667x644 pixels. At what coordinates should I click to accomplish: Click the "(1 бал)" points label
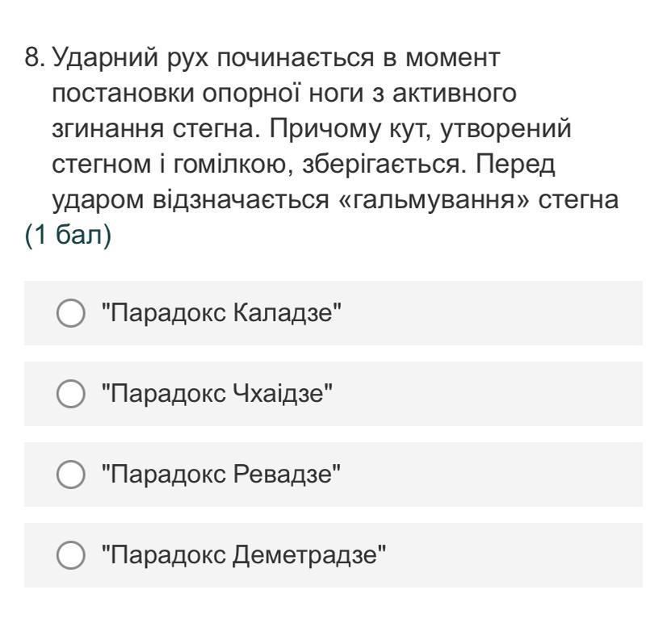pyautogui.click(x=67, y=239)
